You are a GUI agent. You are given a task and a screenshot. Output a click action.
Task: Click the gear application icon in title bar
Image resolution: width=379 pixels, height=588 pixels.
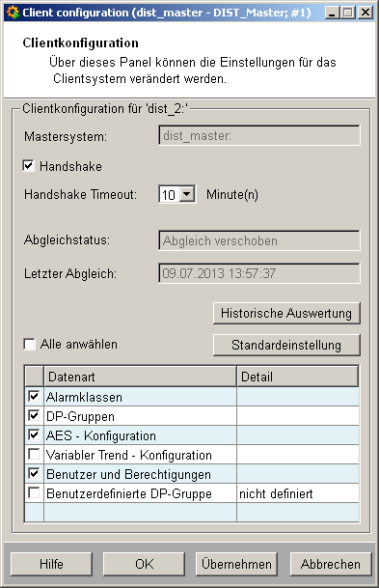[x=13, y=13]
